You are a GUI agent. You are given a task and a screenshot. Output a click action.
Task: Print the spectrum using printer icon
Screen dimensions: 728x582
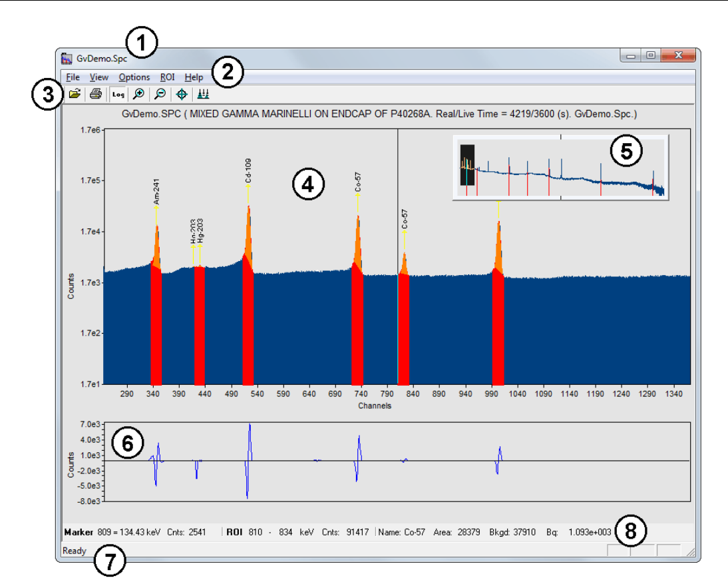tap(96, 95)
